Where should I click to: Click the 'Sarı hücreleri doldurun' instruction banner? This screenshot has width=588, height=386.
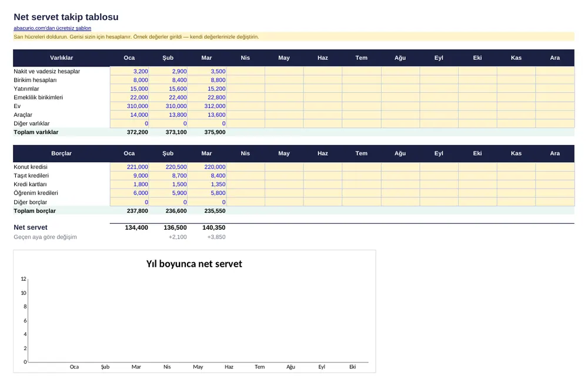293,37
